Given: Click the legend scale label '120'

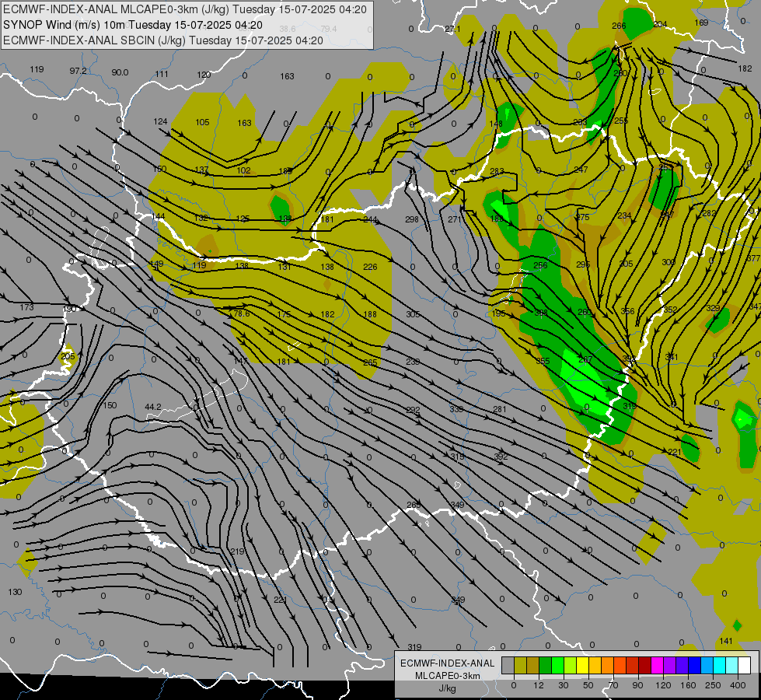Looking at the screenshot, I should click(663, 685).
